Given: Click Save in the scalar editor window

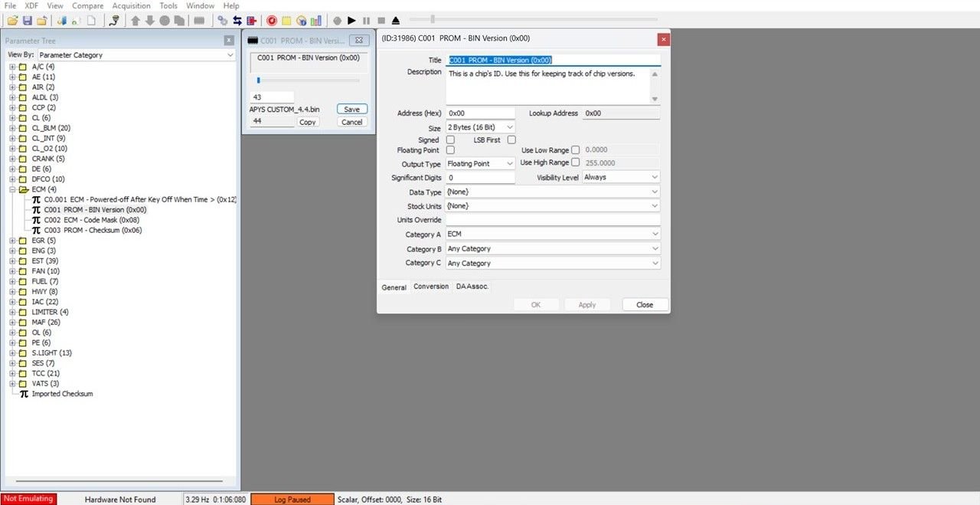Looking at the screenshot, I should 351,110.
